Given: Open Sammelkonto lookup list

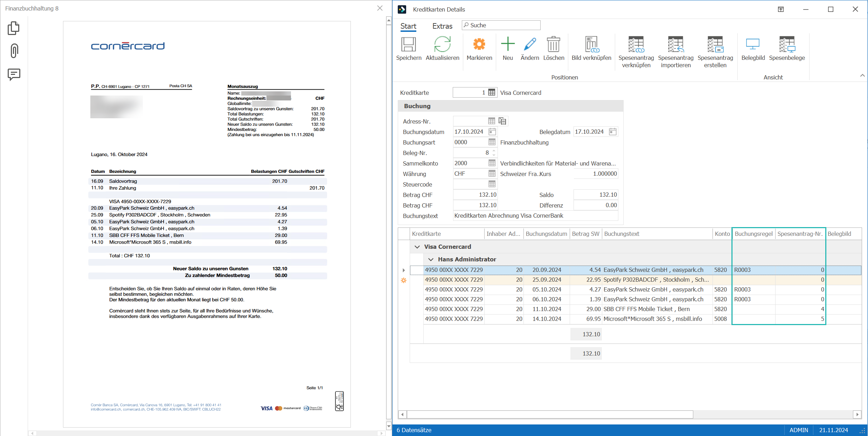Looking at the screenshot, I should click(x=492, y=163).
